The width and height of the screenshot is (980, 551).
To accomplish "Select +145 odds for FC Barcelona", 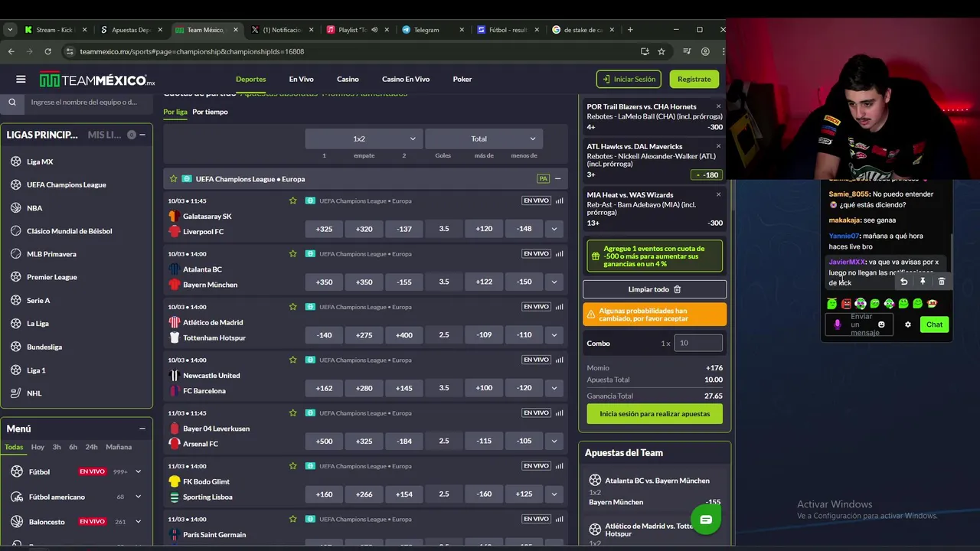I will (404, 388).
